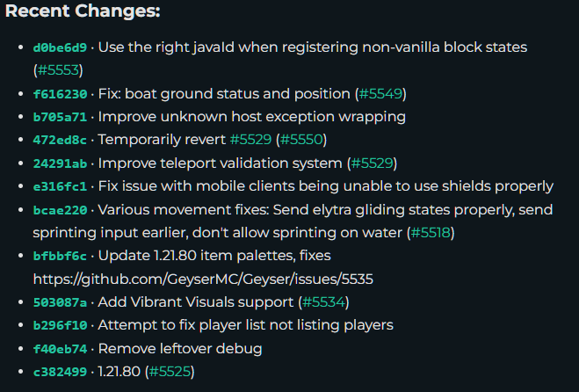
Task: Follow the #5518 pull request link
Action: click(x=431, y=233)
